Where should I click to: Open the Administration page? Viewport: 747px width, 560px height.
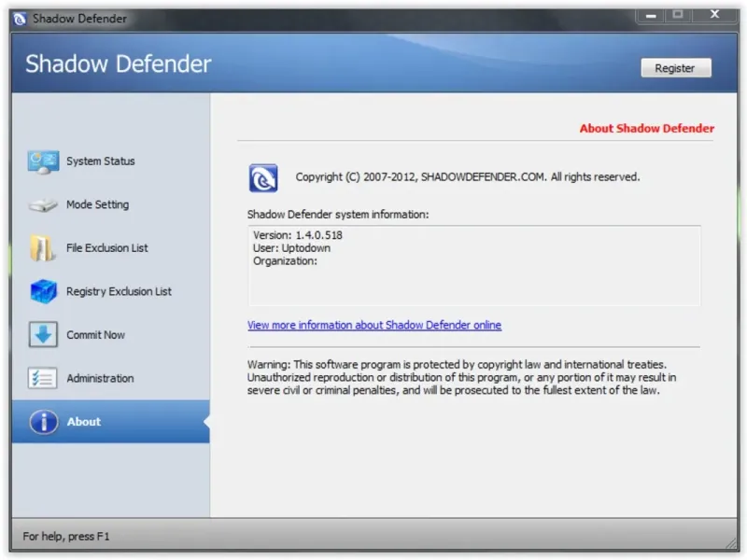(110, 378)
